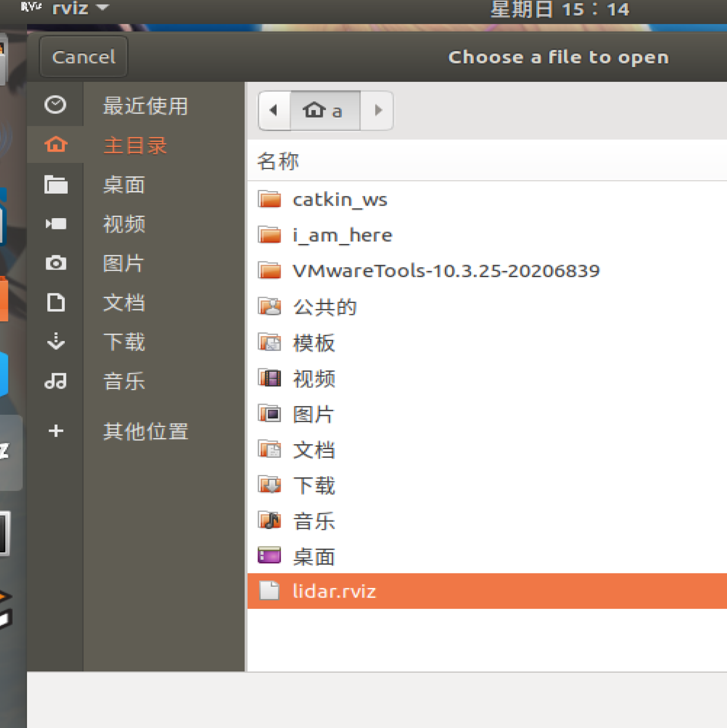This screenshot has height=728, width=727.
Task: Select 视频 in the sidebar
Action: tap(124, 224)
